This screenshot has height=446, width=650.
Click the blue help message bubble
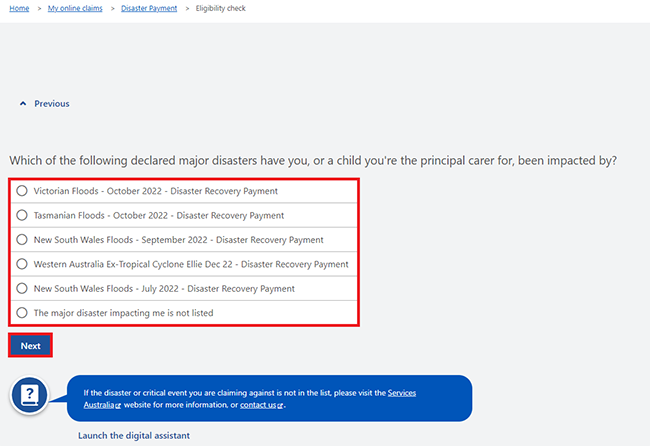[269, 398]
